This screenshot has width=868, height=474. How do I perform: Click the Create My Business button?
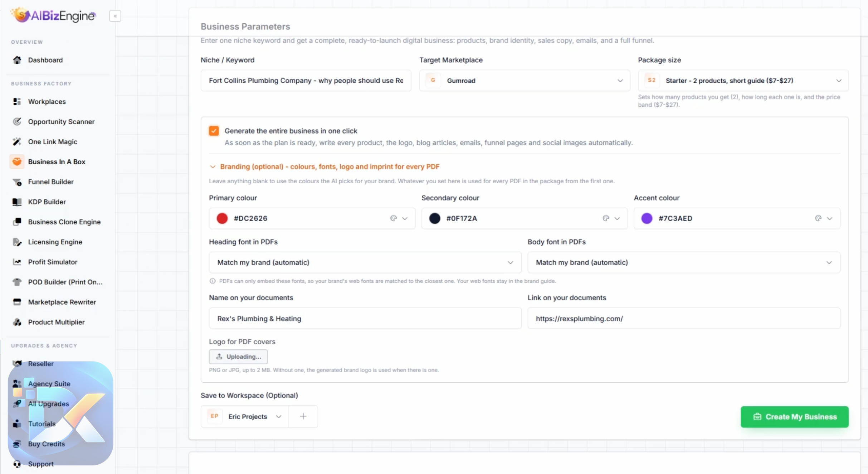795,417
